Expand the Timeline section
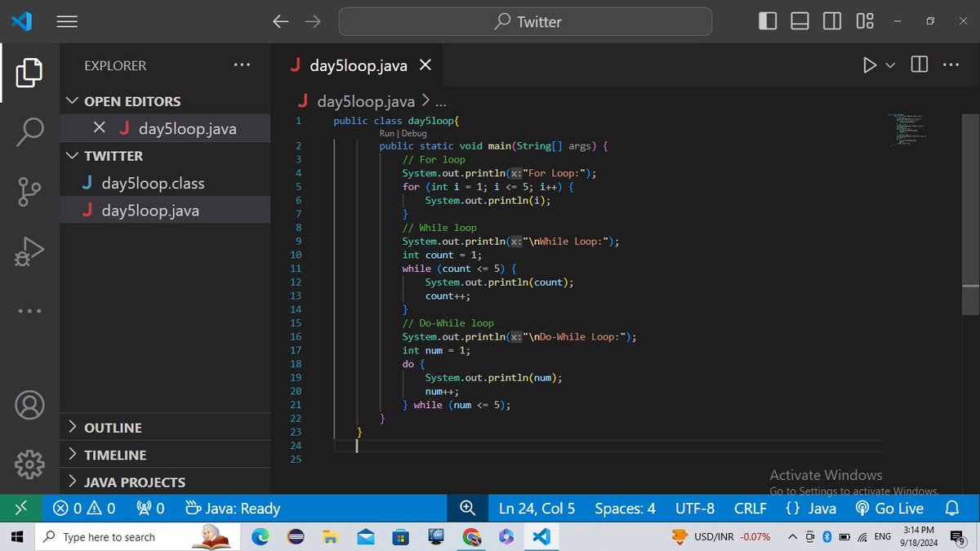 tap(167, 455)
